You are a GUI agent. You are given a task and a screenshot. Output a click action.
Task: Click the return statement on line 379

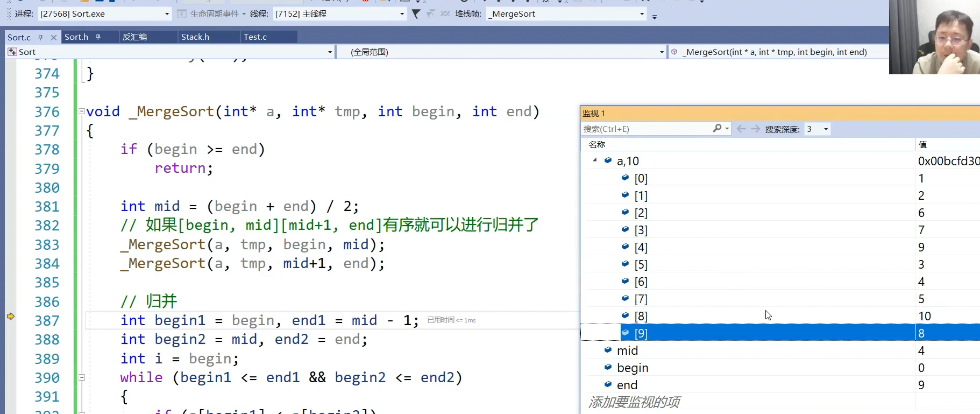183,169
